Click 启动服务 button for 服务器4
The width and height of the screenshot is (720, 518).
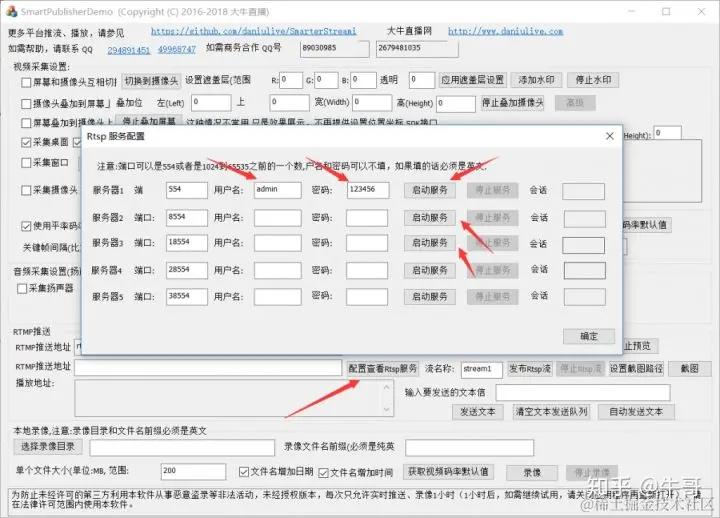[x=430, y=270]
